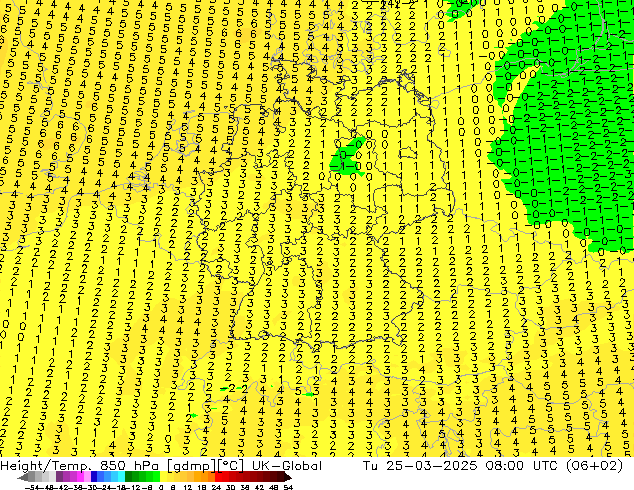Select the cyan swatch above legend value -18
This screenshot has width=634, height=490.
(x=121, y=477)
